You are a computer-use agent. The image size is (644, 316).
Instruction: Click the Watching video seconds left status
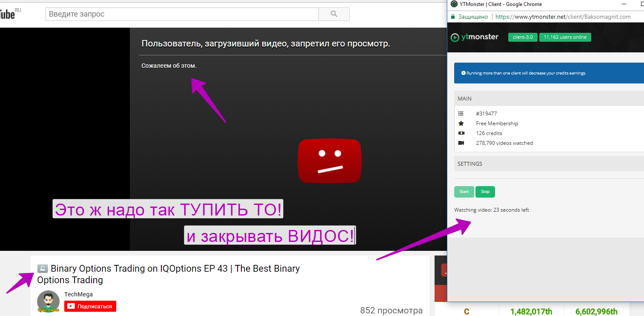[492, 210]
